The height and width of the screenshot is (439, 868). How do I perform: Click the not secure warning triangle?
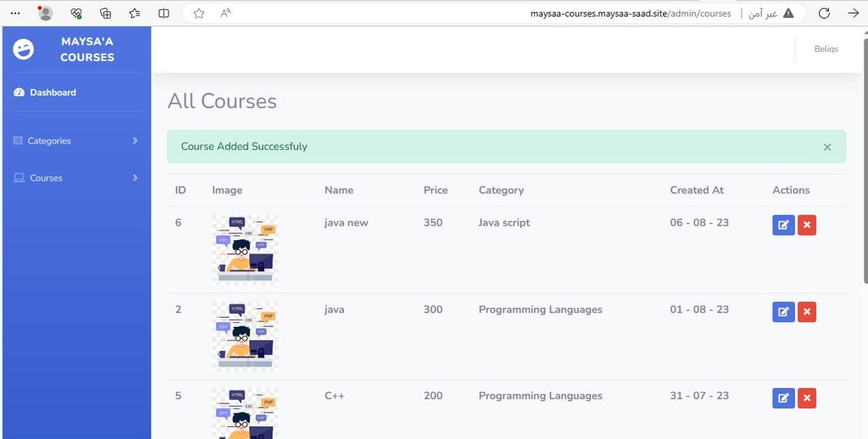pos(788,14)
